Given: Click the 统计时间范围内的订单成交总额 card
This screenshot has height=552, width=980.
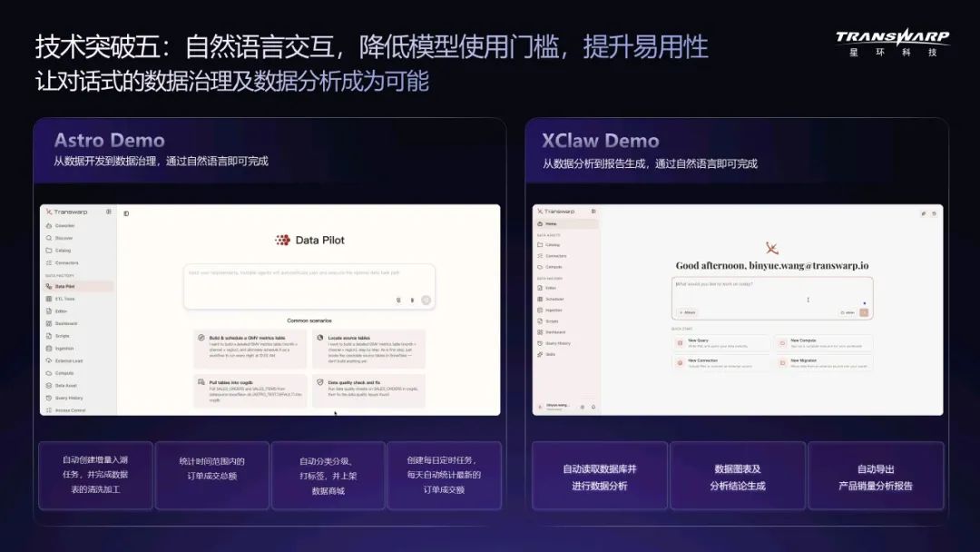Looking at the screenshot, I should click(x=211, y=476).
